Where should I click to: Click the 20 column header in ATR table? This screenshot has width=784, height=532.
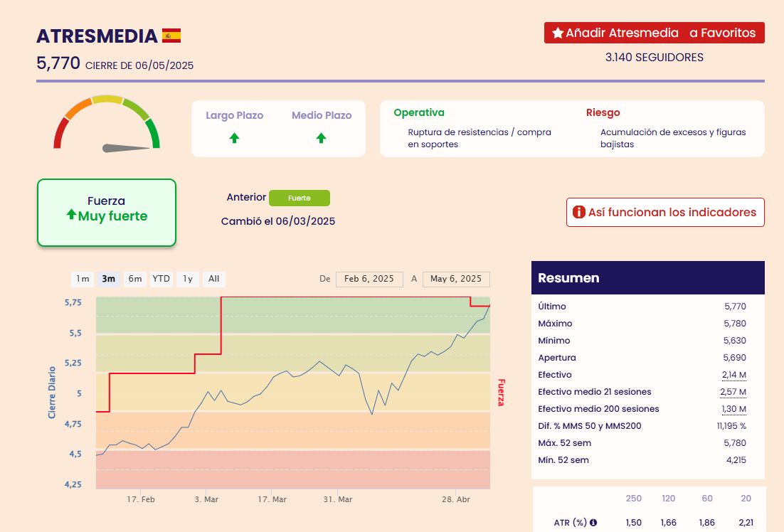[746, 499]
